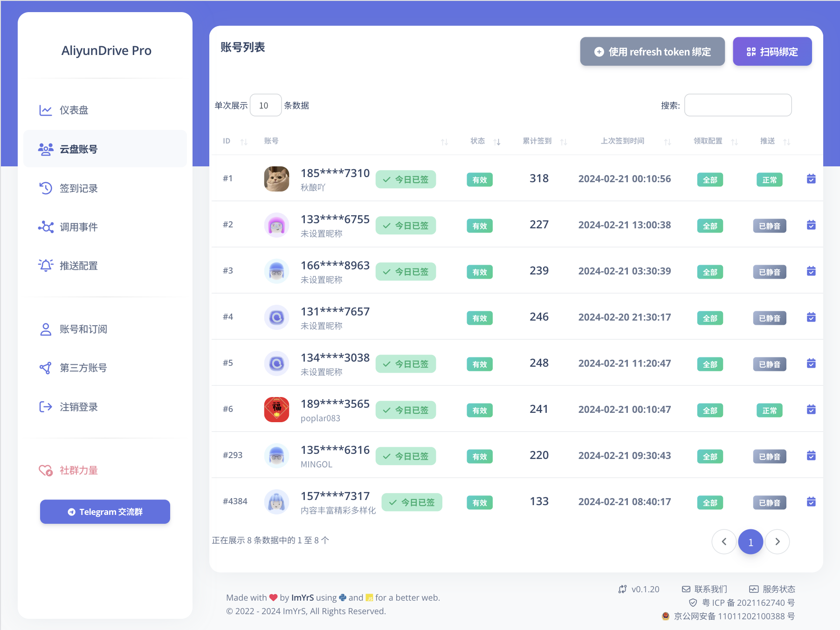
Task: Click 今日已签 badge for 185****7310
Action: click(406, 179)
